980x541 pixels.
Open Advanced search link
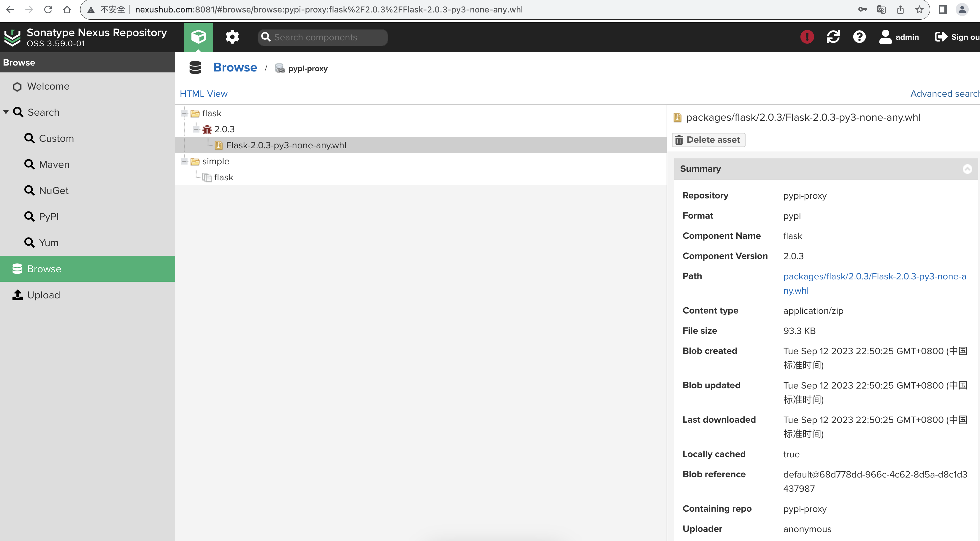point(945,93)
